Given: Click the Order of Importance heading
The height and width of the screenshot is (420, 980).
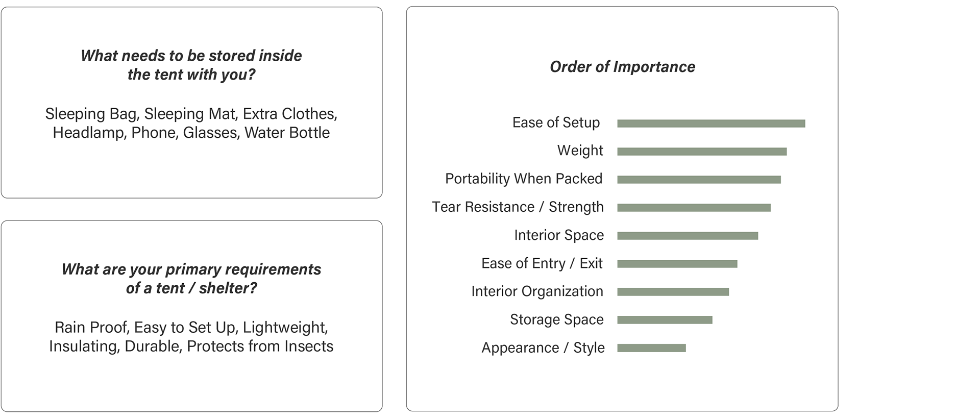Looking at the screenshot, I should 622,67.
